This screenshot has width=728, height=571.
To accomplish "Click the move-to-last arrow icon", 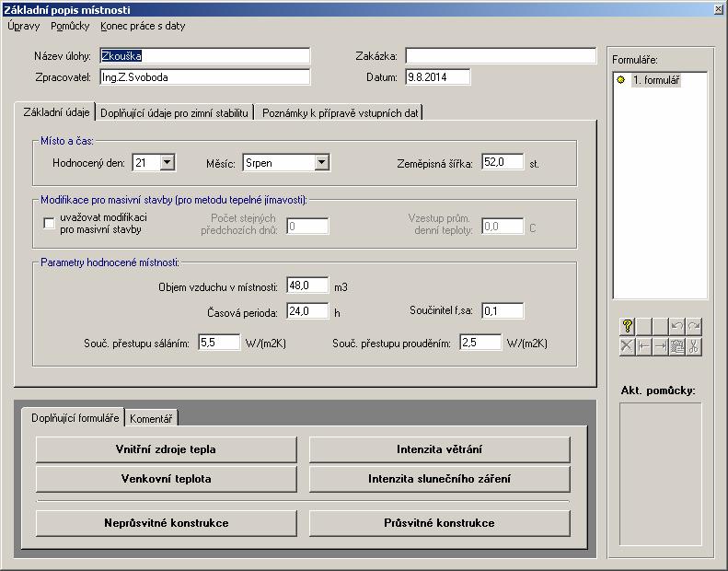I will (x=660, y=346).
